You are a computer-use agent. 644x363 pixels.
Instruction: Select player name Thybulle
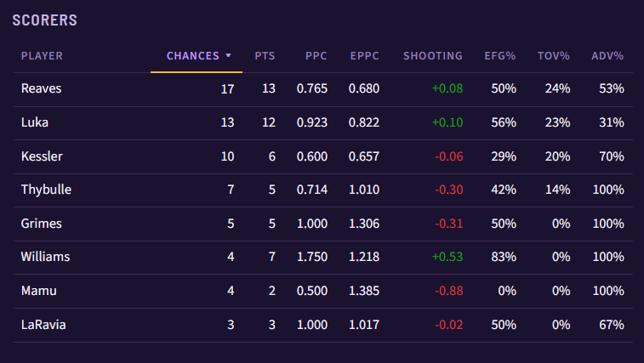[46, 190]
